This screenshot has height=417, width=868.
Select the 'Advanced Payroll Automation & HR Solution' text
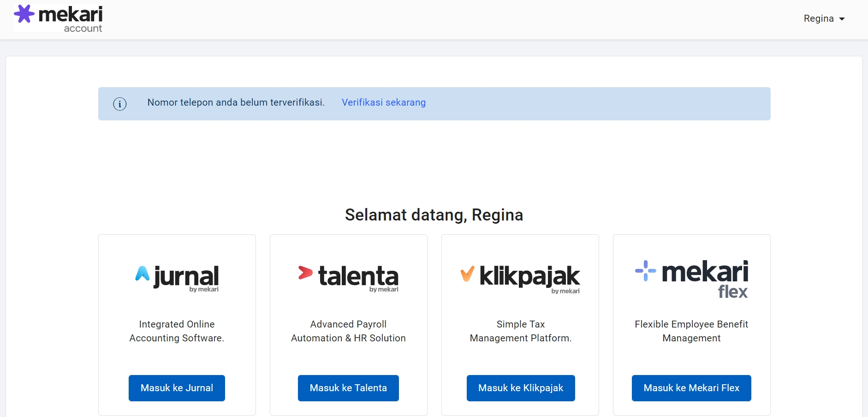pyautogui.click(x=348, y=331)
